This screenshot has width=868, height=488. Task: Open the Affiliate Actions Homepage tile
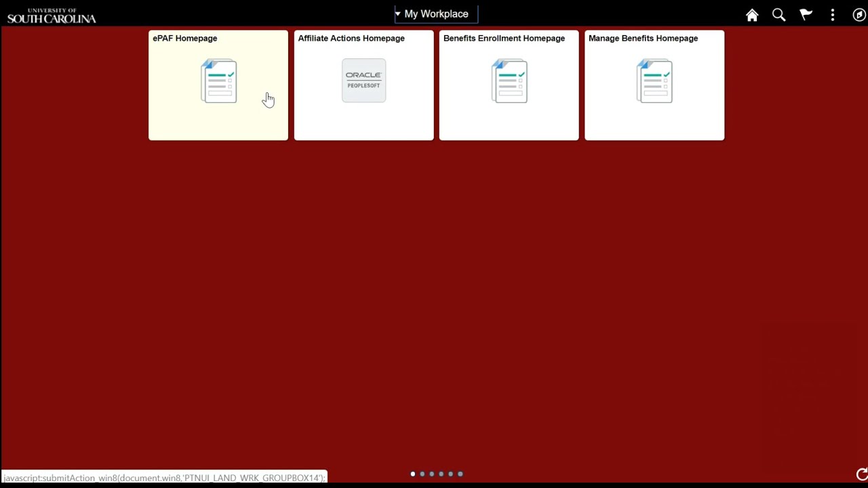pyautogui.click(x=363, y=85)
